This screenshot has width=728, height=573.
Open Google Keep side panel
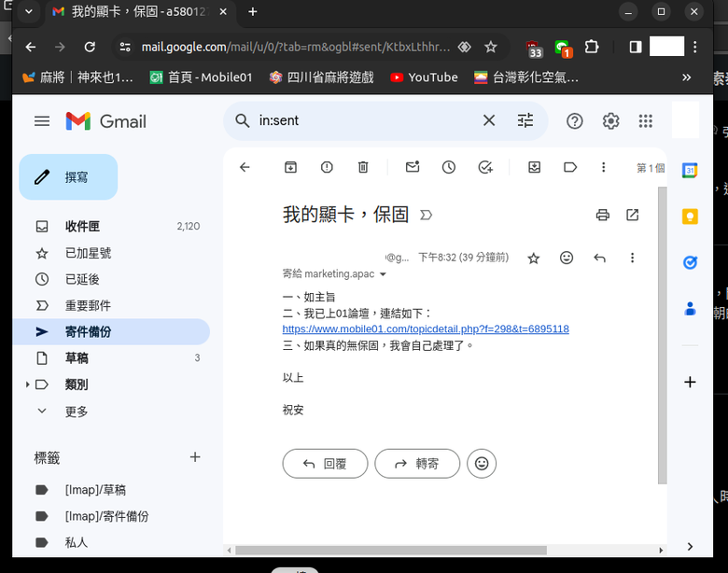[690, 217]
